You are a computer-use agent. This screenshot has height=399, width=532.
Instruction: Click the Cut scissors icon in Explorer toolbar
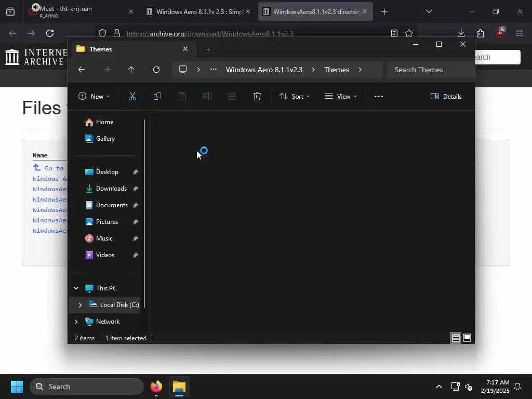[x=132, y=96]
